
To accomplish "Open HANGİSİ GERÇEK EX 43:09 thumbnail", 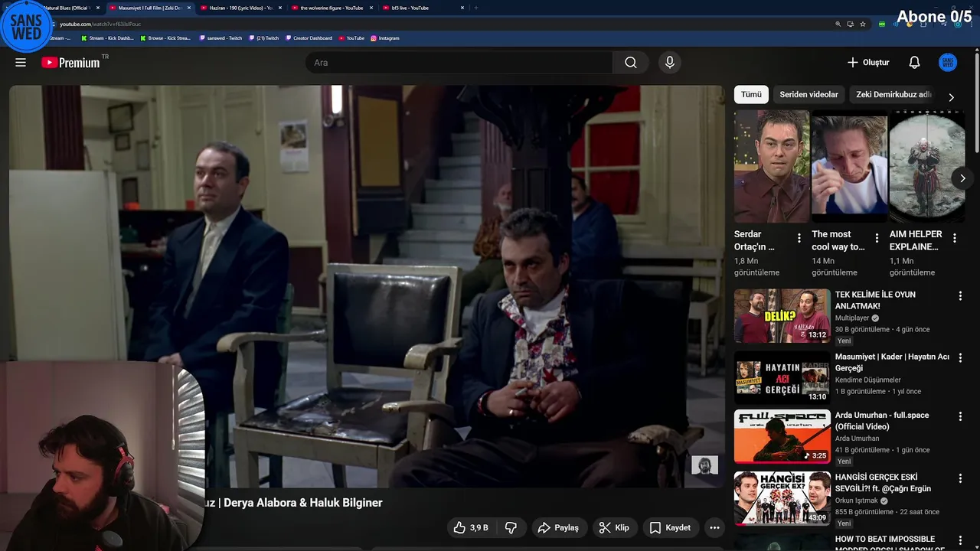I will [782, 498].
